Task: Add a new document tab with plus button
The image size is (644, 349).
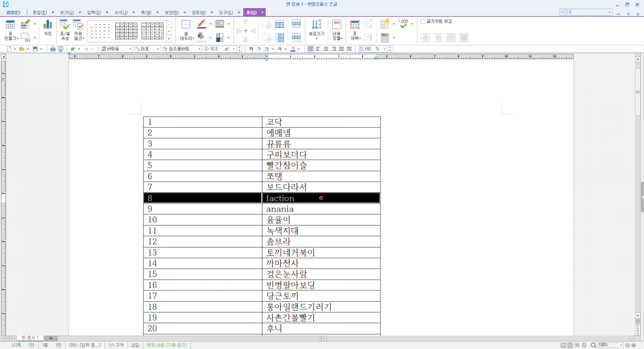Action: click(50, 338)
